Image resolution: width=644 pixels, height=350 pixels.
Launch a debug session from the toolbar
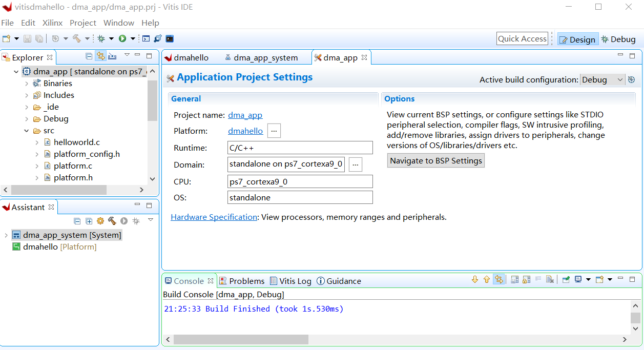pyautogui.click(x=101, y=38)
